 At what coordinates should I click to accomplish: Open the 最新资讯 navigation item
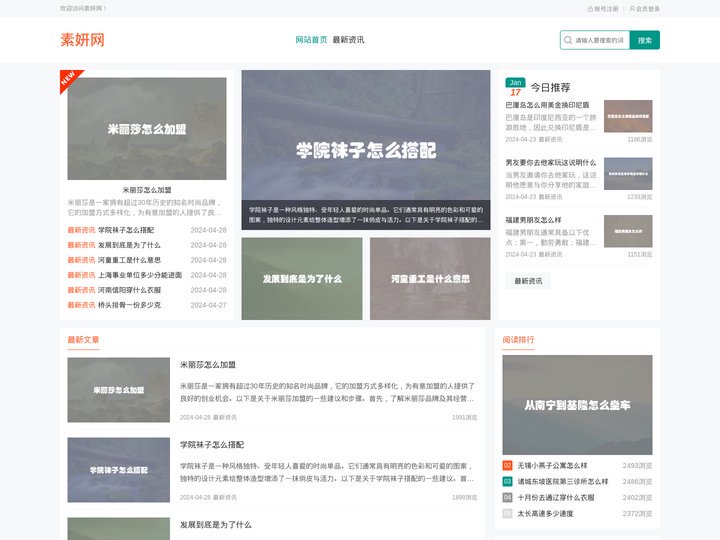pos(349,40)
